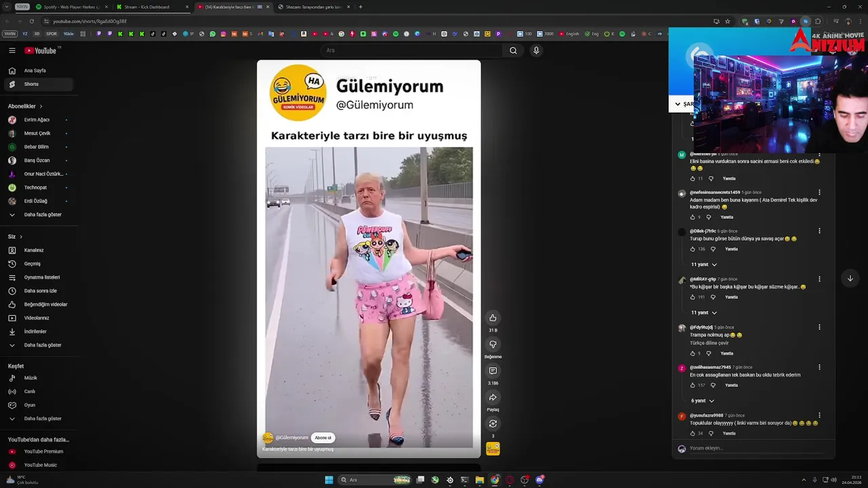Click the magnifier search button
The height and width of the screenshot is (488, 868).
click(513, 50)
